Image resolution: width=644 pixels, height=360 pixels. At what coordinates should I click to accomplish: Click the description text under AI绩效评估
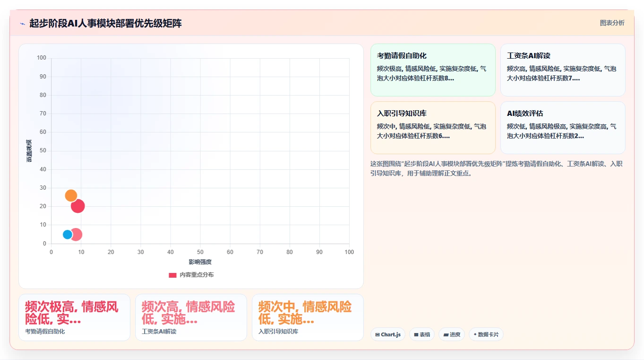[561, 131]
